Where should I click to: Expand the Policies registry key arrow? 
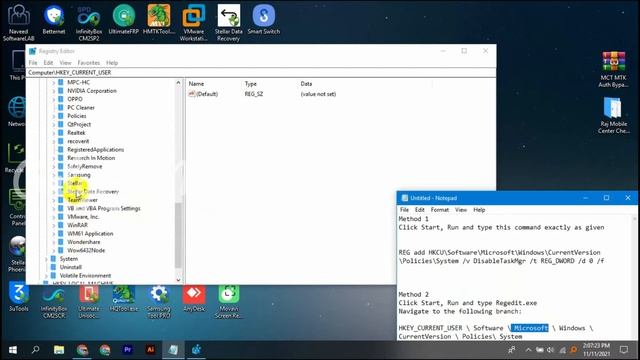click(x=53, y=116)
